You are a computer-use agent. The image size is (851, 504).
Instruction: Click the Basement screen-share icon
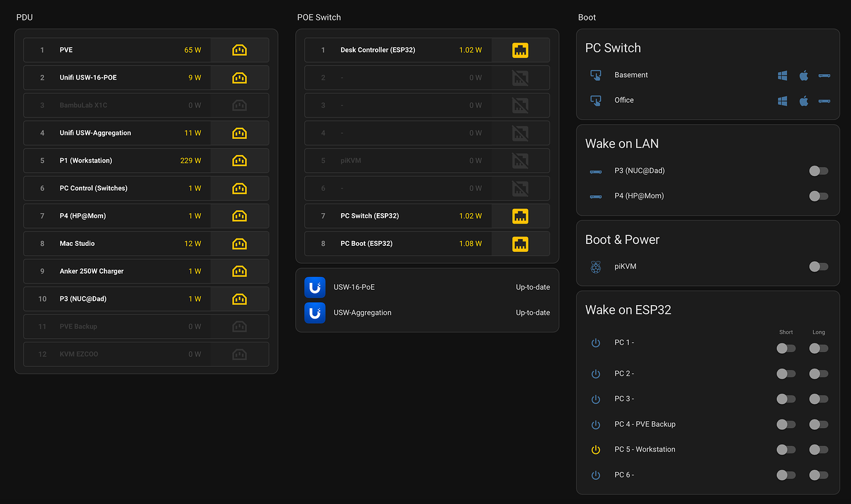pos(596,75)
